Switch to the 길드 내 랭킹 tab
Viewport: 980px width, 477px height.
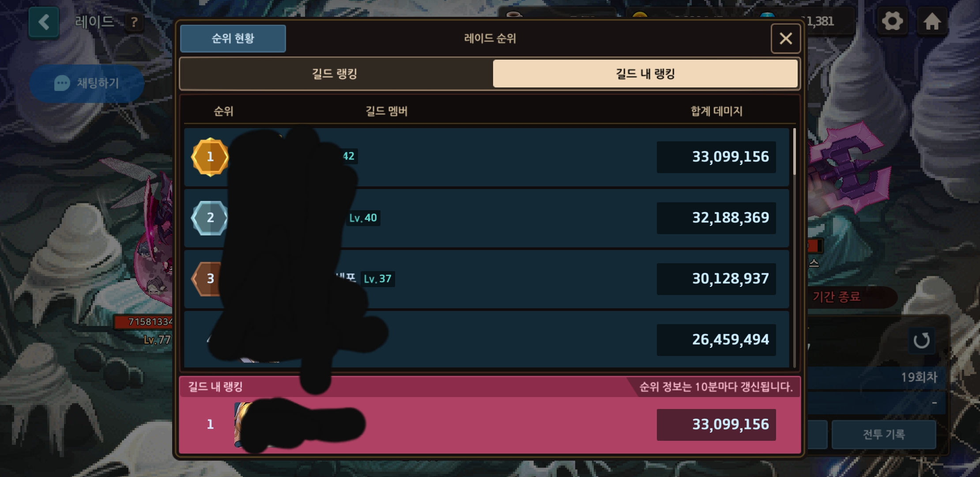coord(645,74)
